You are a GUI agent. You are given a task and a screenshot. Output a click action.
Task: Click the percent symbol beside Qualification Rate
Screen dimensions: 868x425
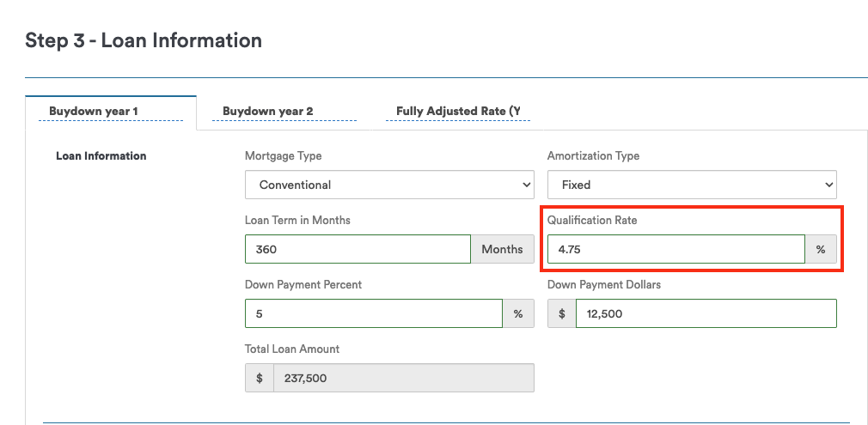821,249
